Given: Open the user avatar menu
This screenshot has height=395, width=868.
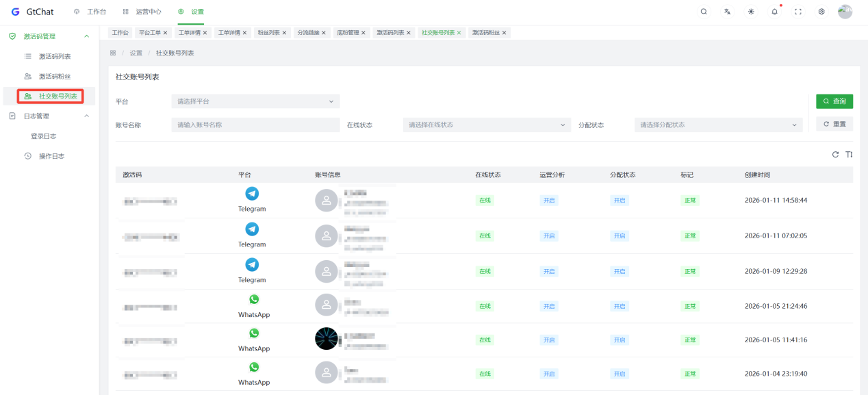Looking at the screenshot, I should click(845, 12).
